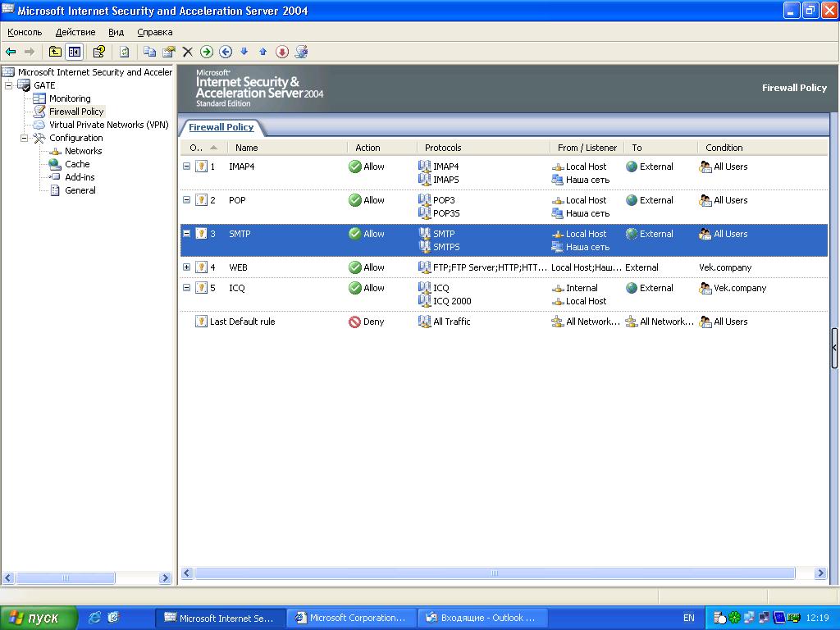Click the back arrow toolbar icon

pos(11,52)
